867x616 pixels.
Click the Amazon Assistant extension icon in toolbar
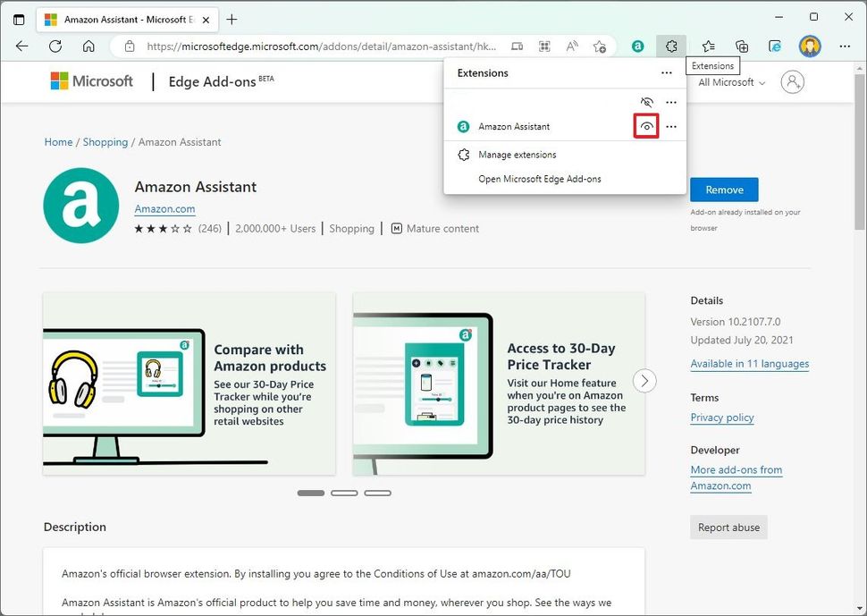click(637, 46)
